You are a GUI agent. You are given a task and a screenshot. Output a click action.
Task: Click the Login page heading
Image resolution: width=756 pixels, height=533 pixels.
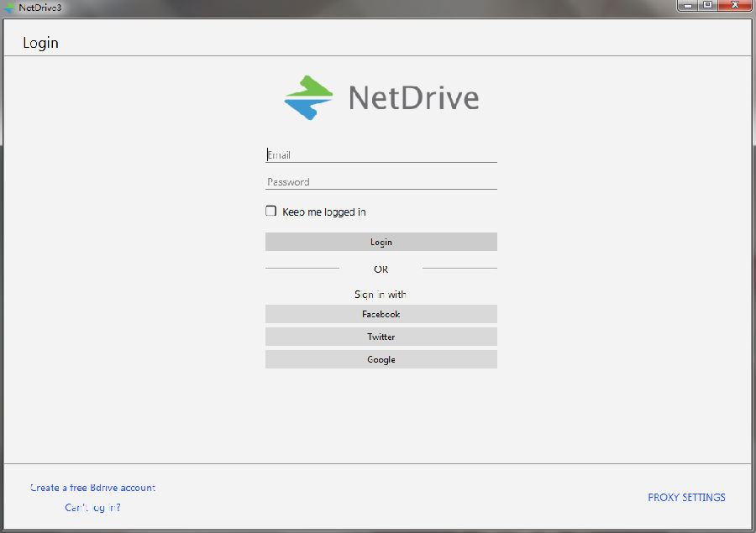pyautogui.click(x=40, y=43)
